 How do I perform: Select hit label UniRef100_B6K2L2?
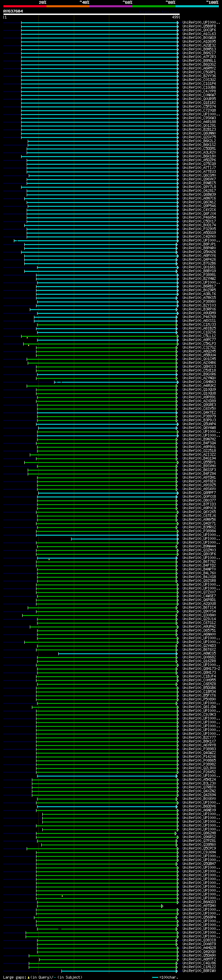click(x=199, y=141)
